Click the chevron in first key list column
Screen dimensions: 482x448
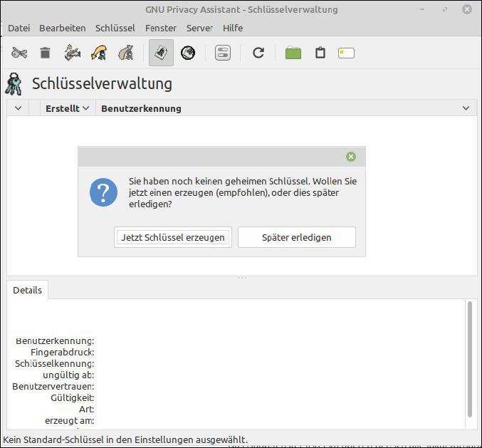(x=18, y=108)
